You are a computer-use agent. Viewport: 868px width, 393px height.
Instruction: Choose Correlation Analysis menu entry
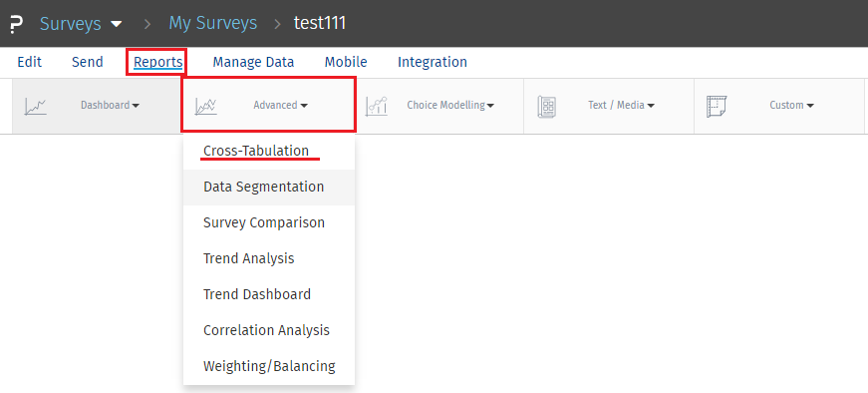pyautogui.click(x=269, y=330)
